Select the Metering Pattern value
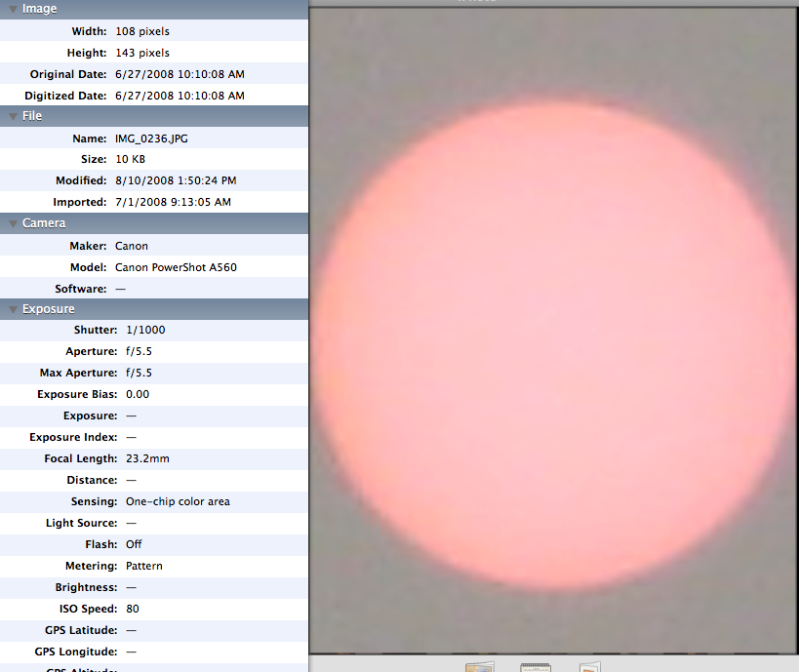The width and height of the screenshot is (799, 672). click(x=143, y=566)
